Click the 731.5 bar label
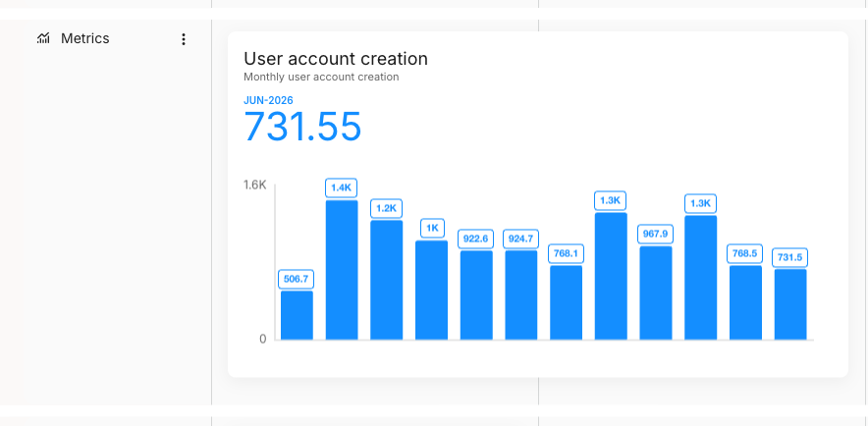 (790, 258)
